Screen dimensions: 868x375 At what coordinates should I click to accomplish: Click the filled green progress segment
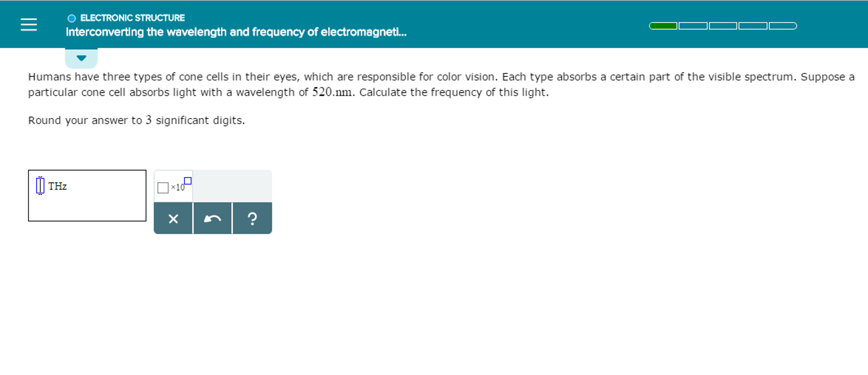(x=663, y=25)
